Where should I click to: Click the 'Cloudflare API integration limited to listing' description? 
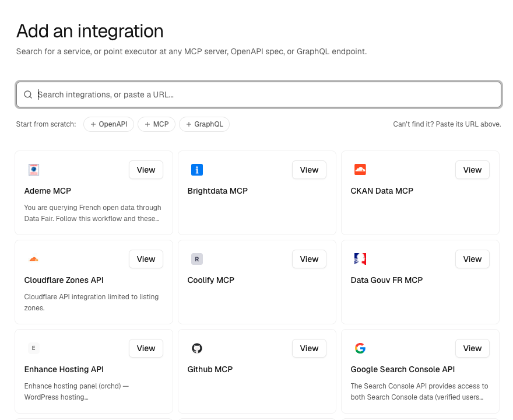pyautogui.click(x=92, y=302)
